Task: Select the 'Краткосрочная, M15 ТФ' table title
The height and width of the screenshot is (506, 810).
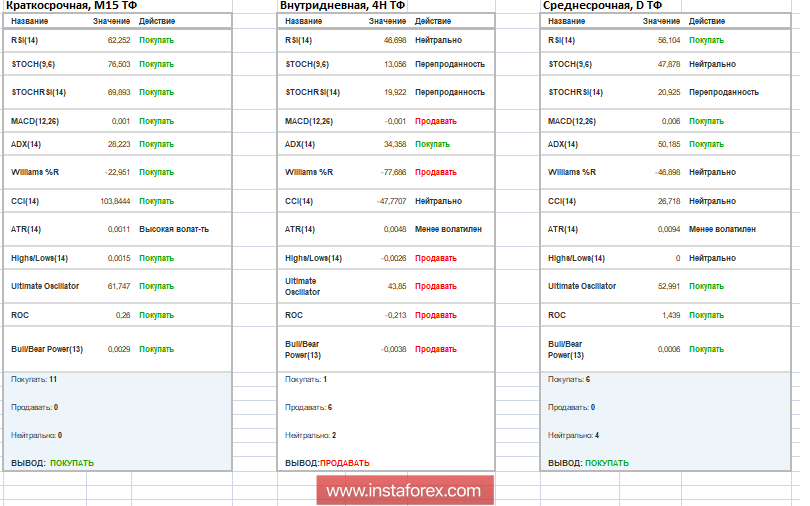Action: pyautogui.click(x=71, y=6)
